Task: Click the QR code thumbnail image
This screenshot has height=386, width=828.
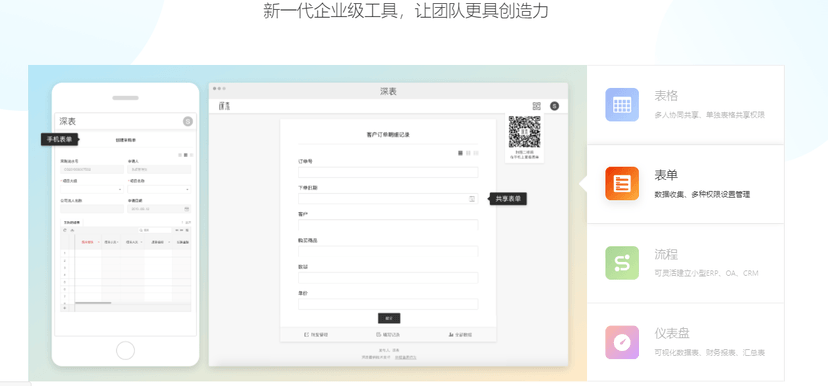Action: [524, 131]
